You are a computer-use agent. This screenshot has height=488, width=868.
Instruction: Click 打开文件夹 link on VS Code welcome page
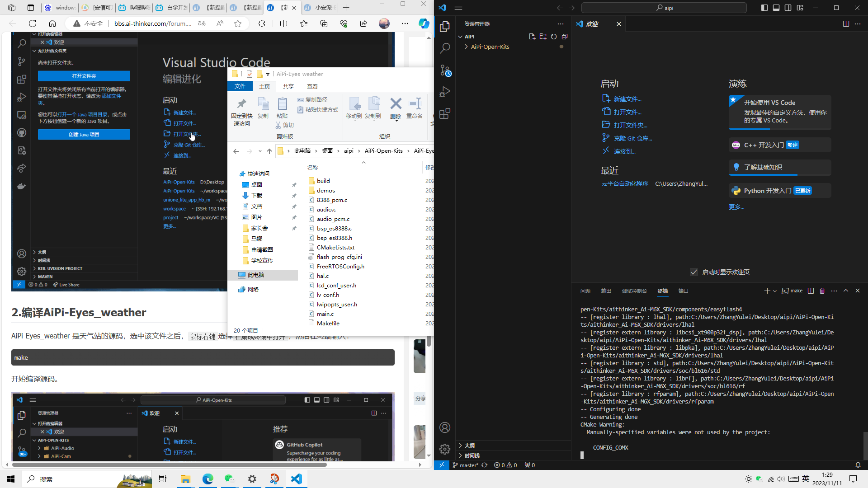[x=630, y=125]
